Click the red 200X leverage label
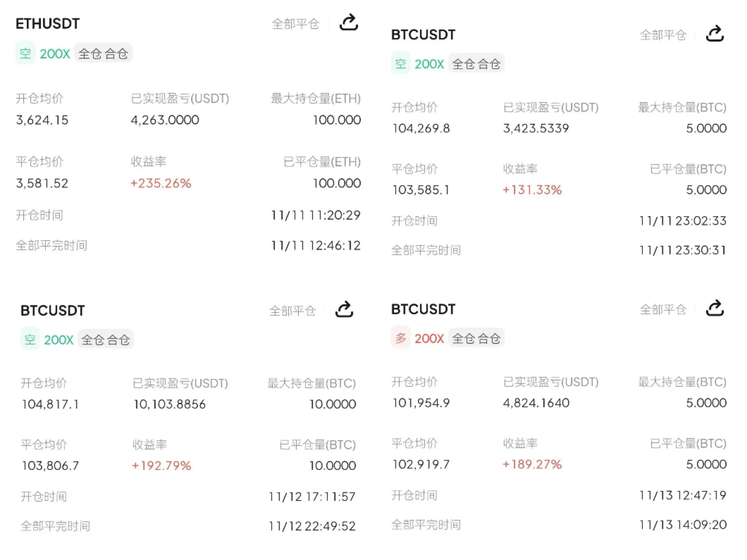 tap(429, 338)
